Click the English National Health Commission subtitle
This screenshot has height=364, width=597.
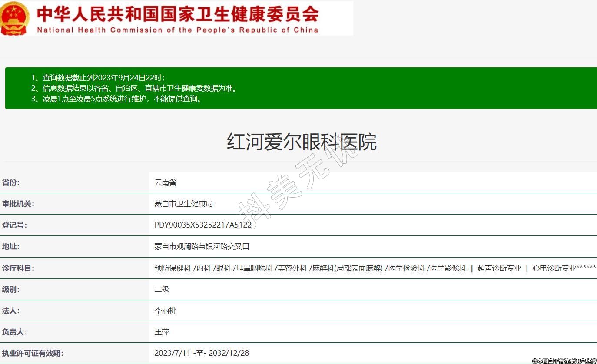pos(178,30)
